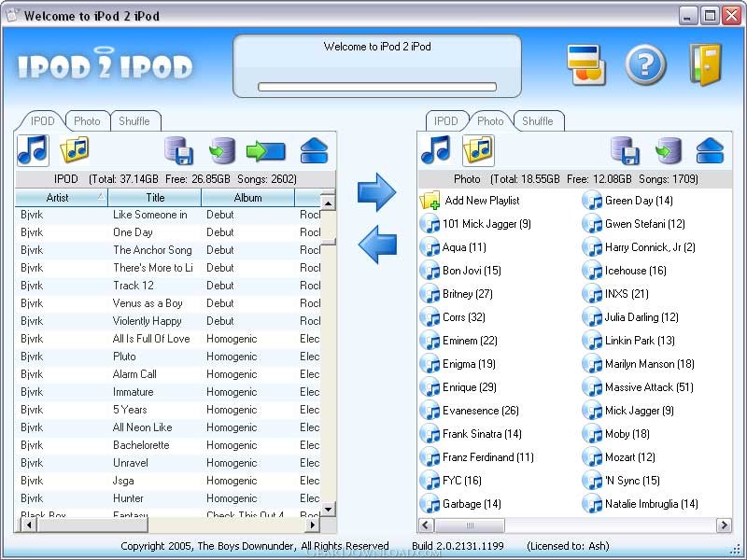Click right panel database save icon
The width and height of the screenshot is (747, 560).
625,150
